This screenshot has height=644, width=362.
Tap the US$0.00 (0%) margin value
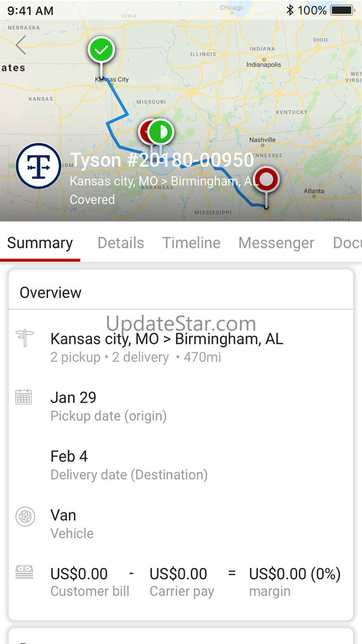(x=295, y=574)
